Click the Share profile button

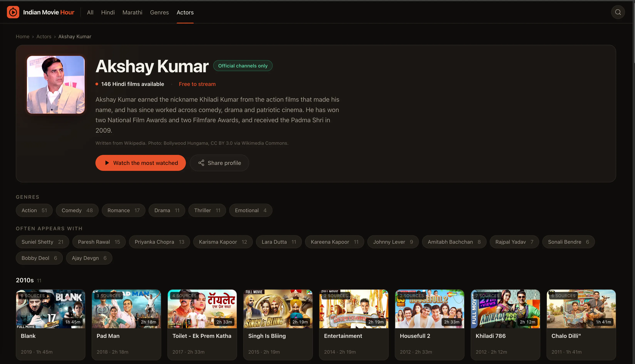coord(220,163)
